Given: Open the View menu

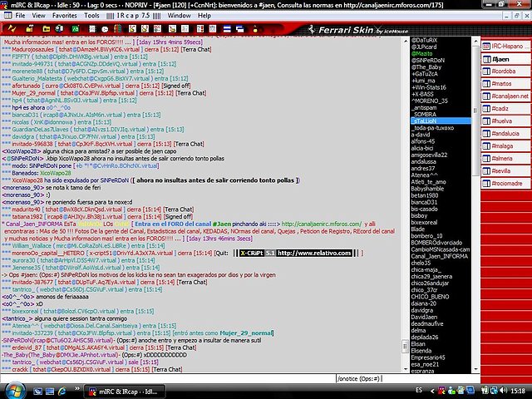Looking at the screenshot, I should [39, 16].
